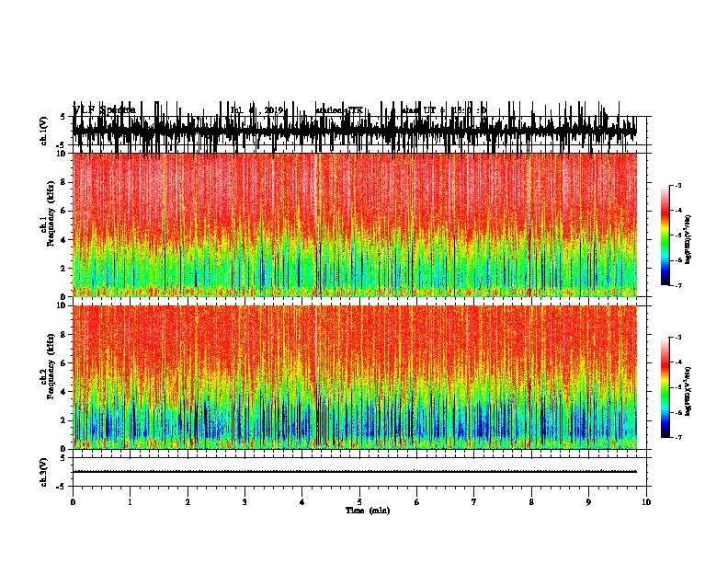Screen dimensions: 728x563
Task: Click the "8" kHz tick on ch.2 frequency axis
Action: [x=64, y=335]
